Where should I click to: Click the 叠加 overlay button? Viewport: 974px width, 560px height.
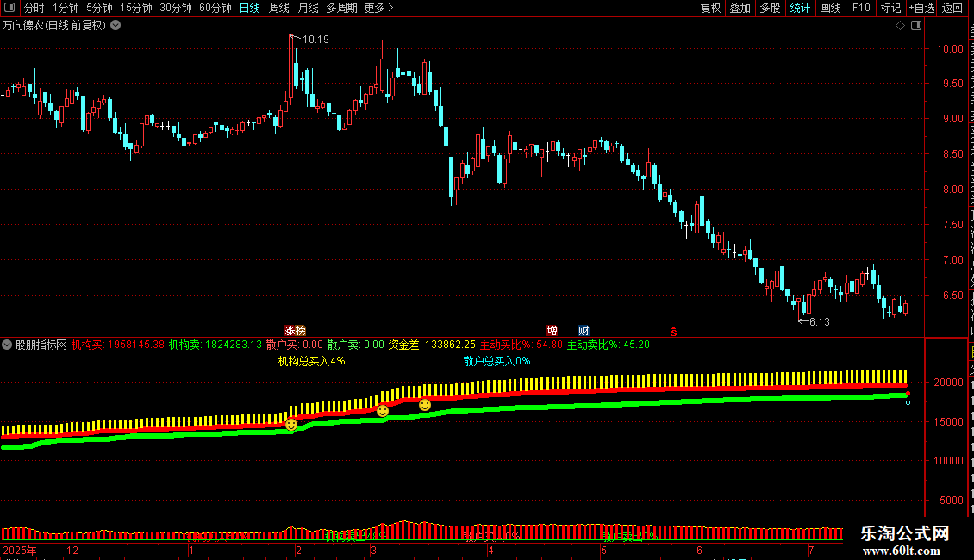tap(740, 8)
